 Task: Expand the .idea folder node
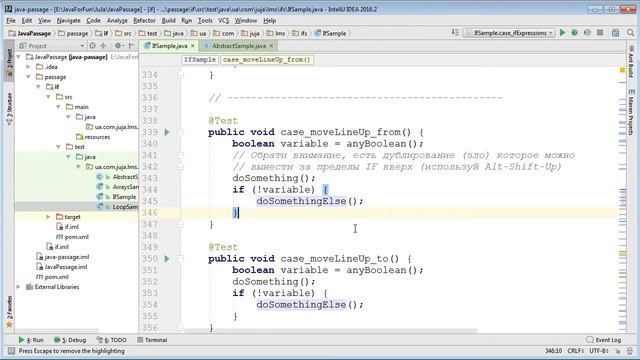pos(29,67)
